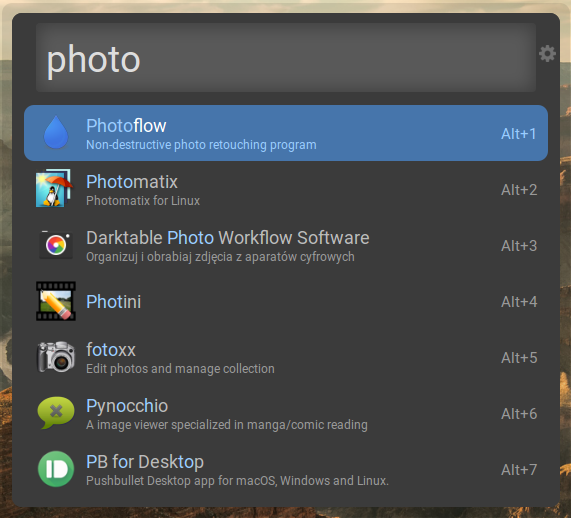Open the Pynocchio result
Image resolution: width=571 pixels, height=518 pixels.
pos(286,413)
